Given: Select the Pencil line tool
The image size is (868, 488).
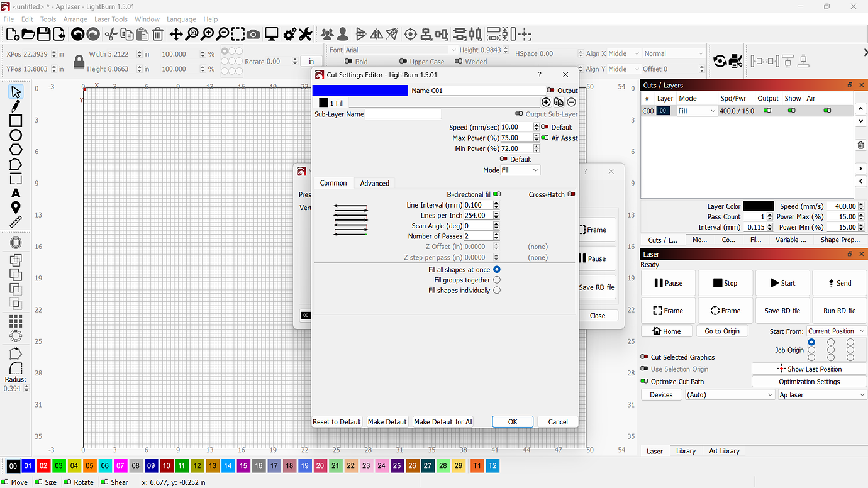Looking at the screenshot, I should coord(16,106).
